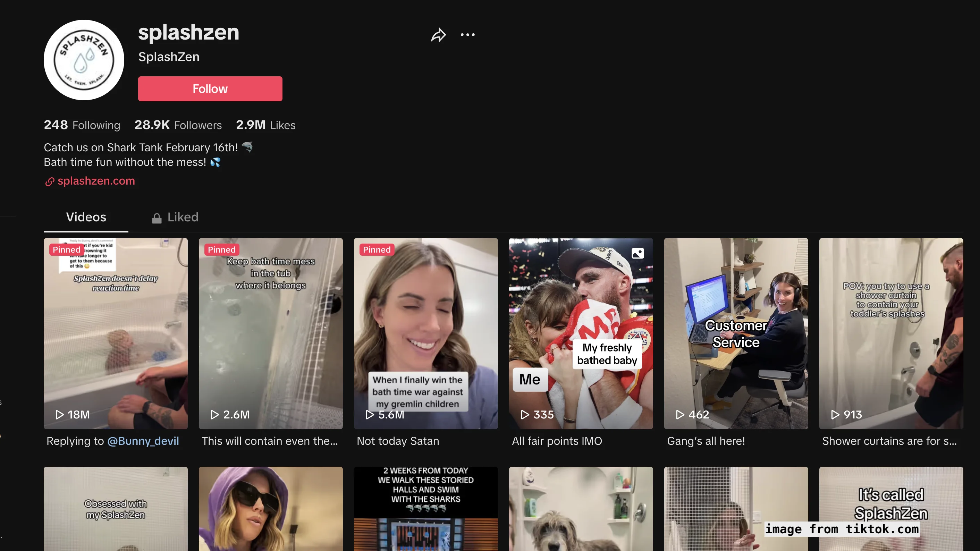Open the @Bunny_devil mention link
Screen dimensions: 980x551
point(143,441)
